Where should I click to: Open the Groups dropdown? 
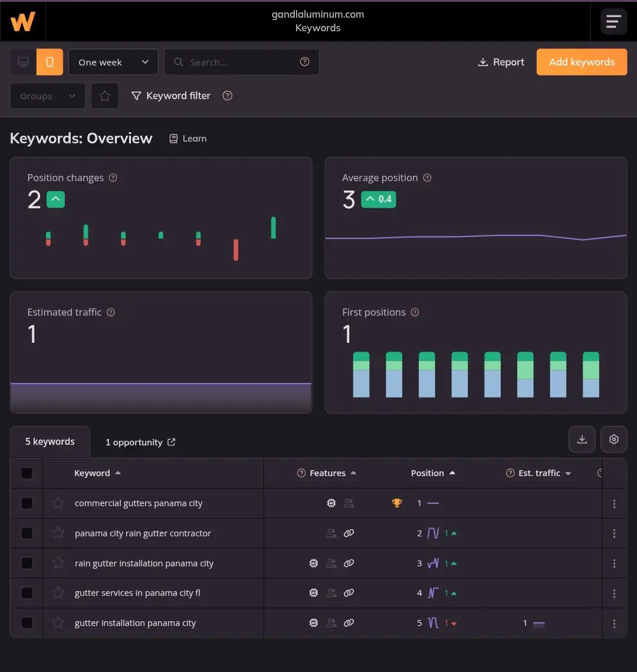[x=48, y=96]
